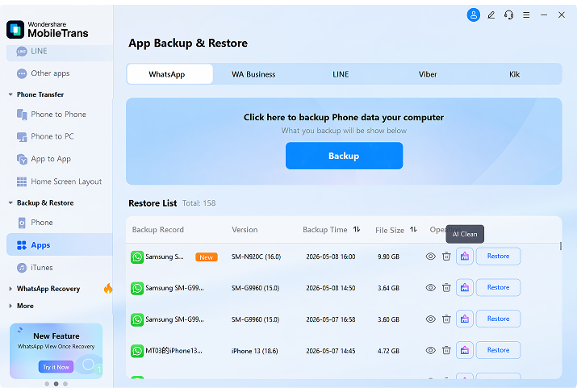Delete the iPhone 13 backup record
This screenshot has height=392, width=577.
click(446, 350)
